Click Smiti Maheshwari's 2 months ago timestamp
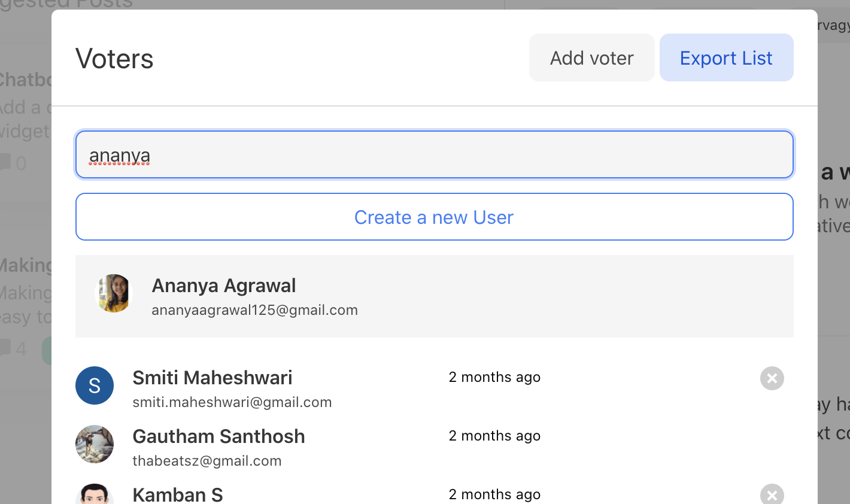This screenshot has height=504, width=850. point(494,377)
